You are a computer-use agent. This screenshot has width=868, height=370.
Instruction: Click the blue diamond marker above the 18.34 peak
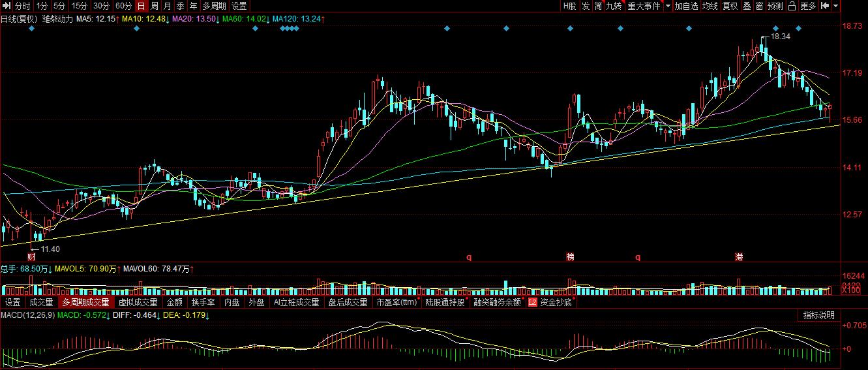point(775,29)
